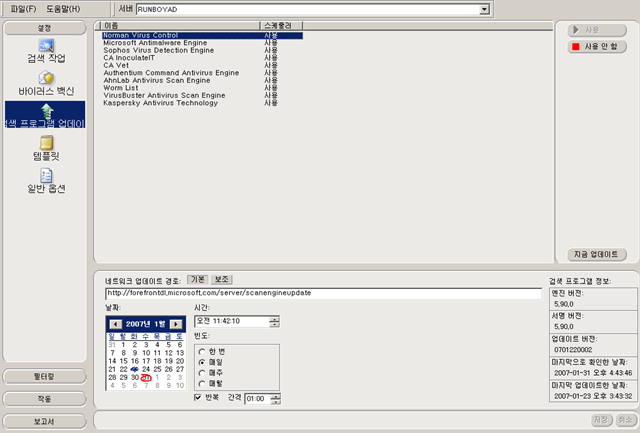
Task: Click the 스케줄러 scheduler column header
Action: point(281,25)
